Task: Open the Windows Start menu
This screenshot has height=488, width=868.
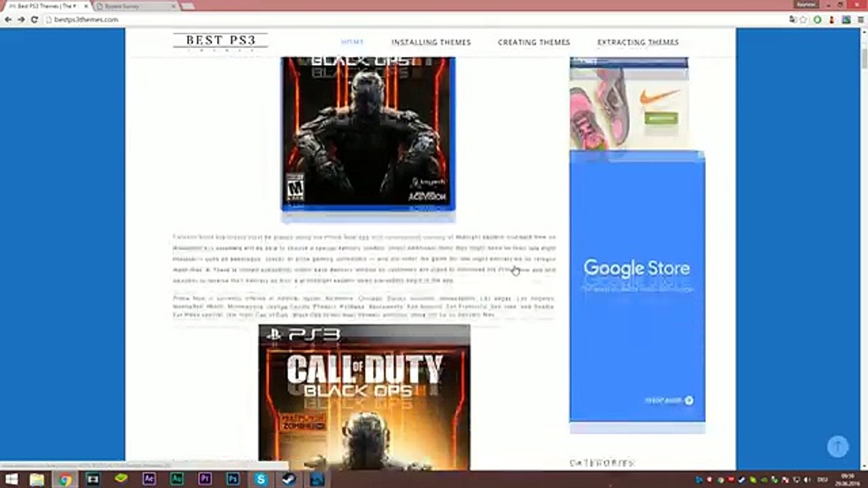Action: pyautogui.click(x=12, y=480)
